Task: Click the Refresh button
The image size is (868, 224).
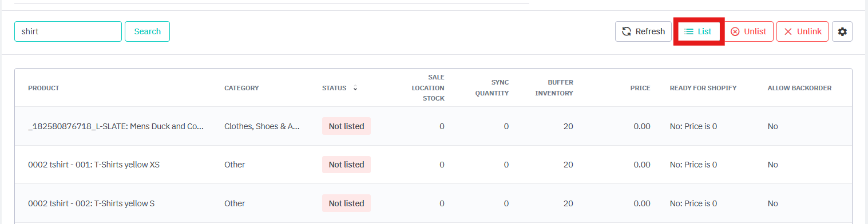Action: [643, 31]
